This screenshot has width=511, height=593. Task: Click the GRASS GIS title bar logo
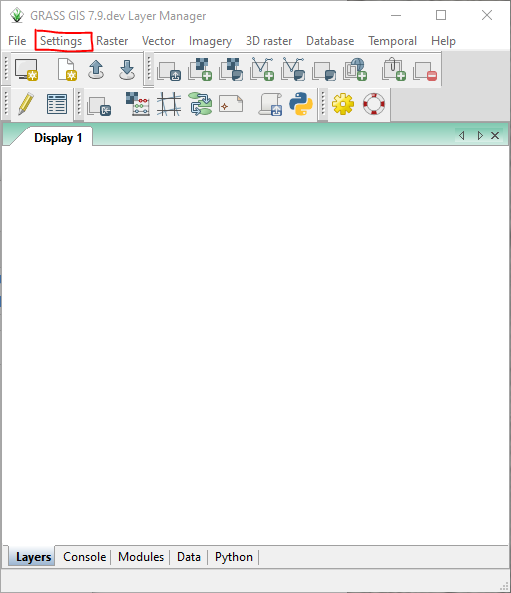tap(17, 16)
